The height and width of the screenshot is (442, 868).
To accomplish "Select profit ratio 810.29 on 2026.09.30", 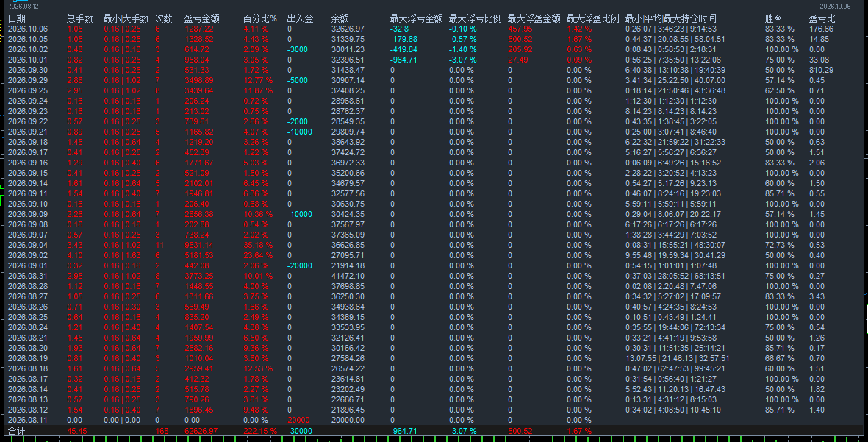I will point(821,71).
